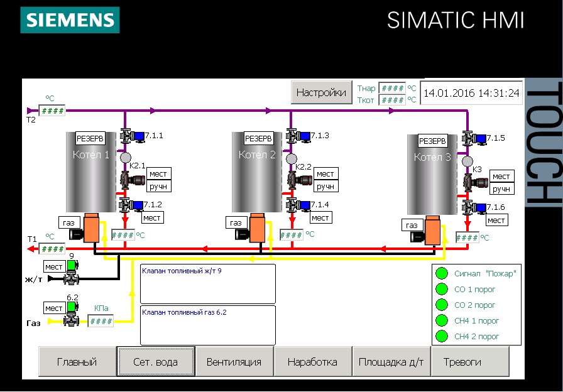The width and height of the screenshot is (563, 392).
Task: Select the K3 pump icon
Action: click(474, 183)
